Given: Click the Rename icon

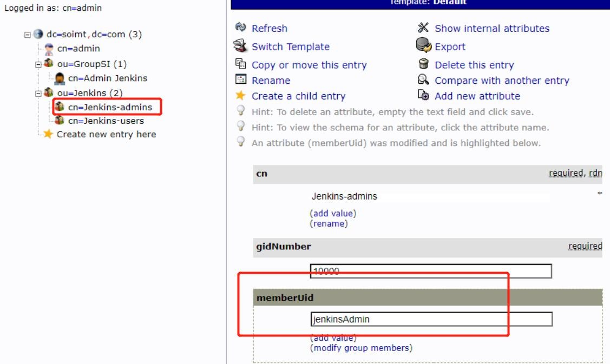Looking at the screenshot, I should [x=241, y=81].
